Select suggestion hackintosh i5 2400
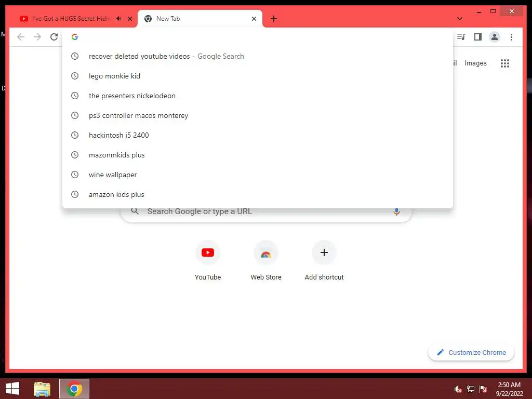This screenshot has height=399, width=532. click(258, 135)
